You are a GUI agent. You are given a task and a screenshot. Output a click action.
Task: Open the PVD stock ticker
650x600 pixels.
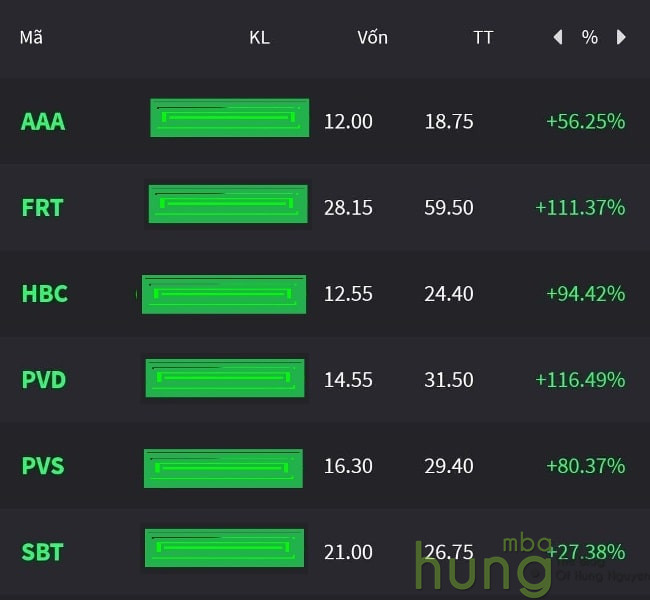pyautogui.click(x=44, y=380)
